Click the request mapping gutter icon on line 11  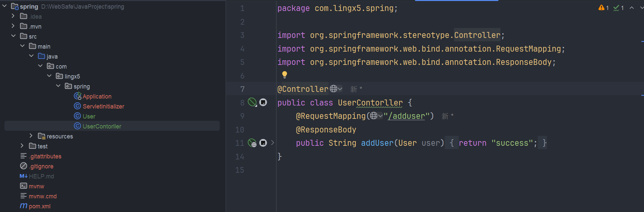(x=252, y=143)
